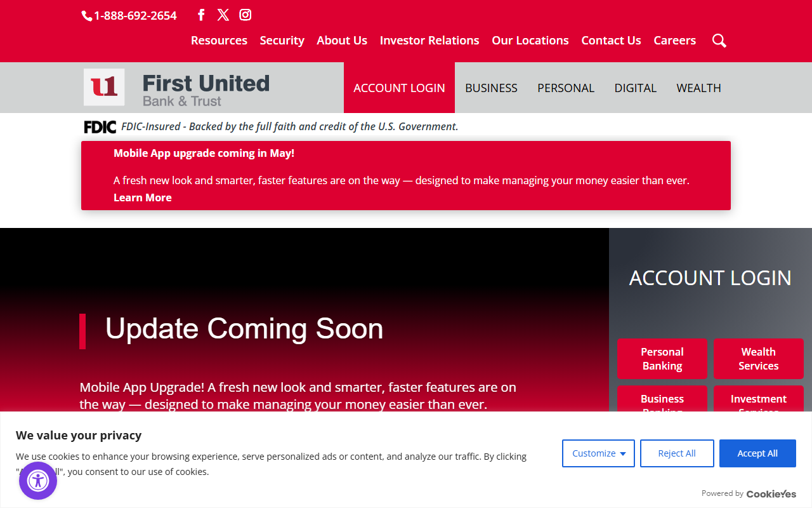Click the Learn More link in banner
812x508 pixels.
143,197
